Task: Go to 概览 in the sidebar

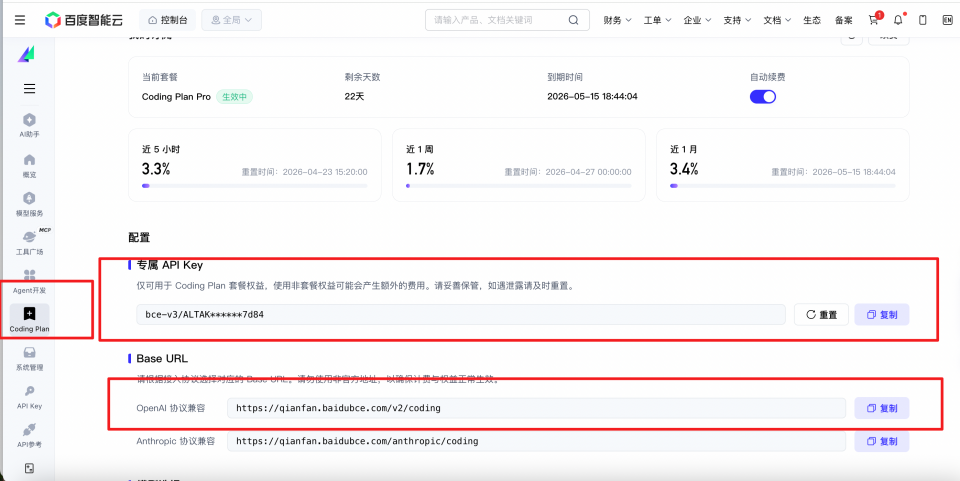Action: (x=29, y=165)
